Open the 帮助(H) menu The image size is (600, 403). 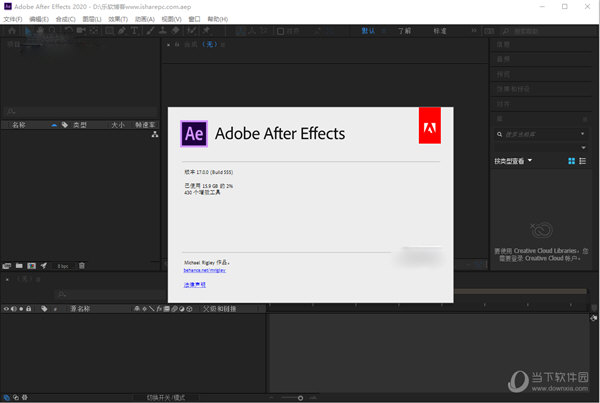point(218,19)
